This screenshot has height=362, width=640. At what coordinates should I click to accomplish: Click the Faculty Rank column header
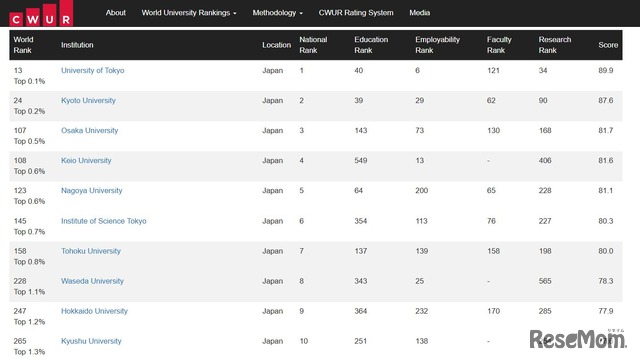[x=499, y=45]
